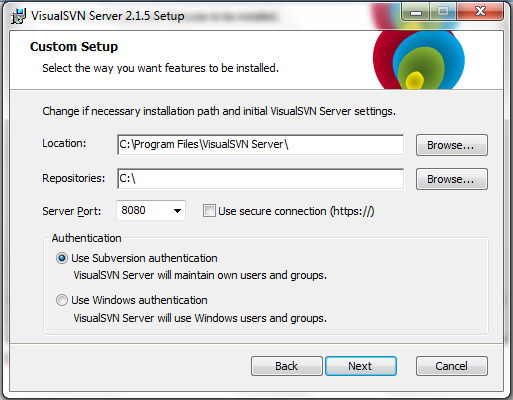The width and height of the screenshot is (513, 400).
Task: Browse for the Location install path
Action: [452, 145]
